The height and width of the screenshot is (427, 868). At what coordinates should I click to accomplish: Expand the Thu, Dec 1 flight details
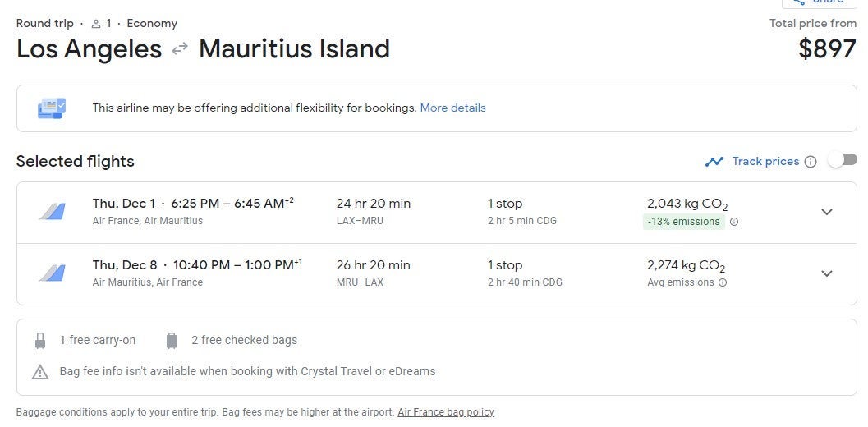[x=827, y=212]
